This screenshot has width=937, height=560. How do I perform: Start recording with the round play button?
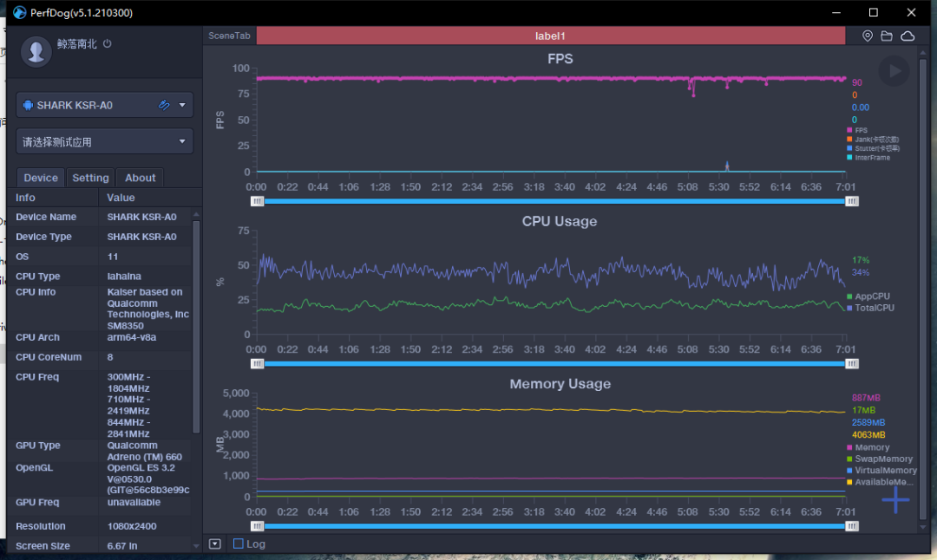coord(894,71)
